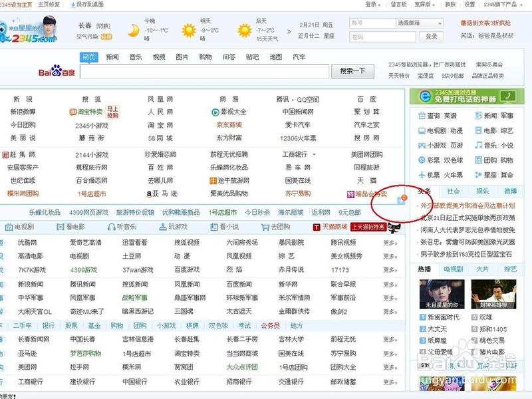Image resolution: width=532 pixels, height=399 pixels.
Task: Click the 设置 link in the top bar
Action: pos(469,5)
